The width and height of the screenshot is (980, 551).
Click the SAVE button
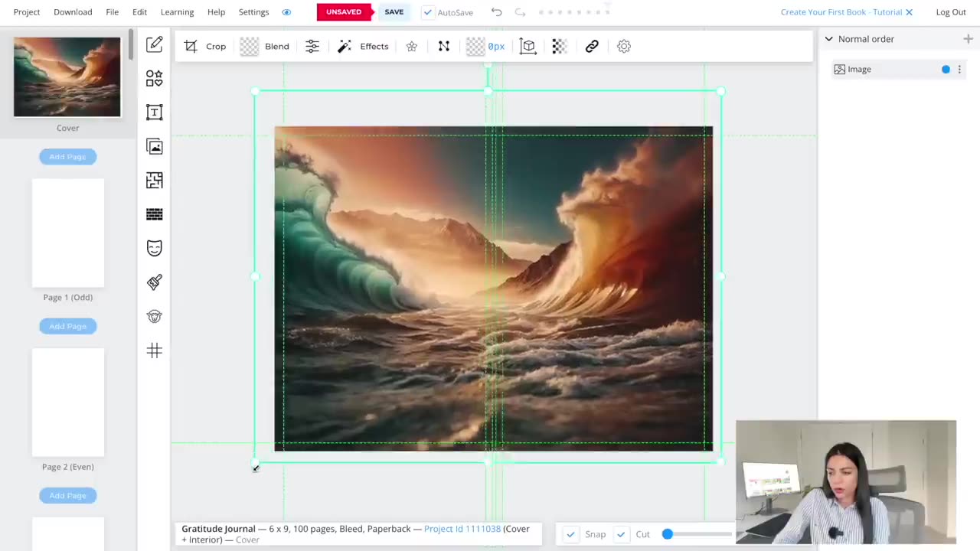(394, 12)
